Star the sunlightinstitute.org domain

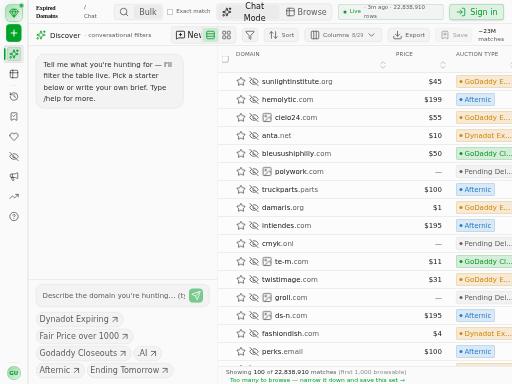(x=241, y=82)
